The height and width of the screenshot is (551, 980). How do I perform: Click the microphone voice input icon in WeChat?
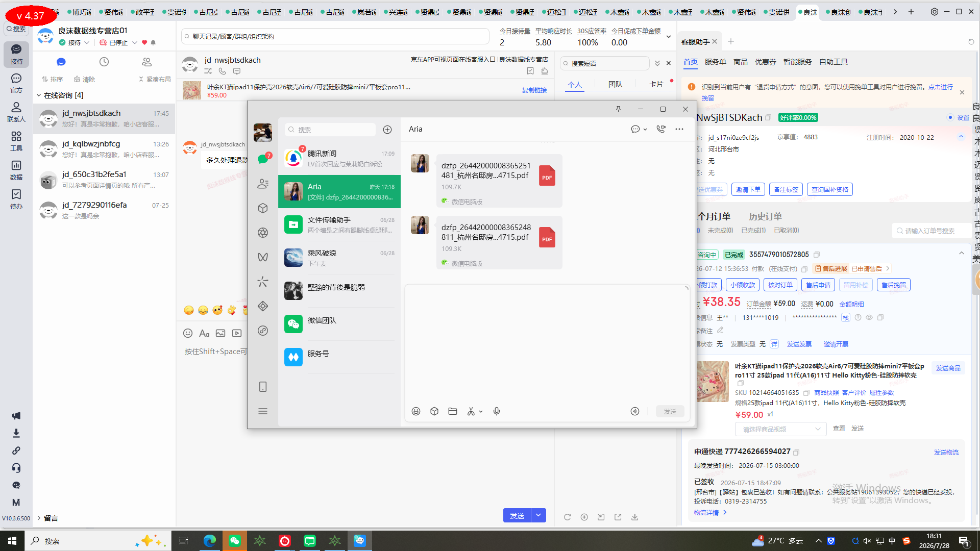point(497,411)
